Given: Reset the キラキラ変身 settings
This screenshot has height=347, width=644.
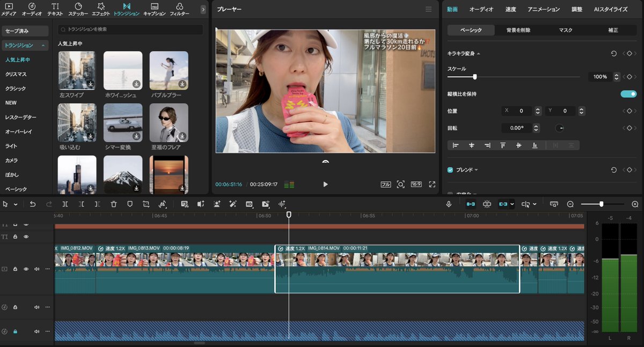Looking at the screenshot, I should pyautogui.click(x=614, y=54).
